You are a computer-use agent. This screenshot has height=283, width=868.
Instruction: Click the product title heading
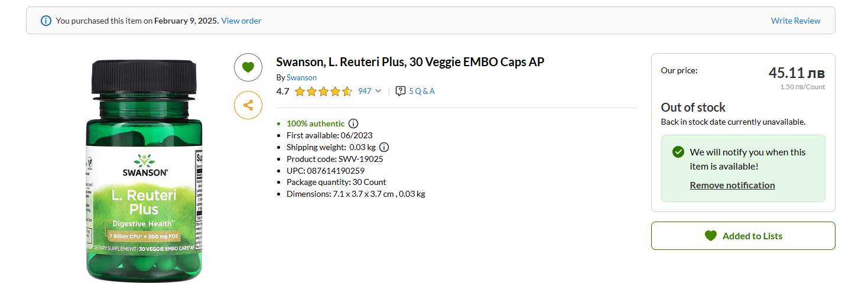(x=410, y=62)
